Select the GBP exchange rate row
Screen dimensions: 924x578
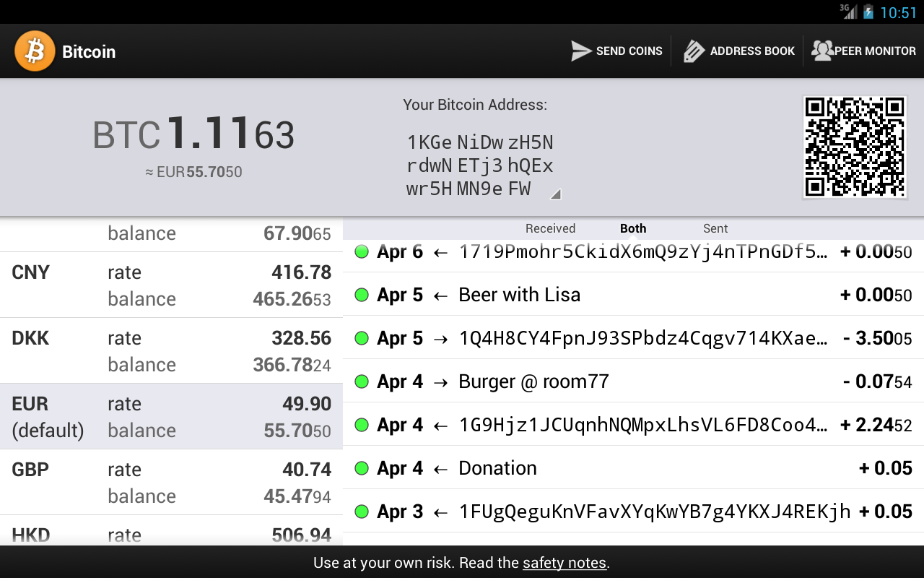[171, 483]
